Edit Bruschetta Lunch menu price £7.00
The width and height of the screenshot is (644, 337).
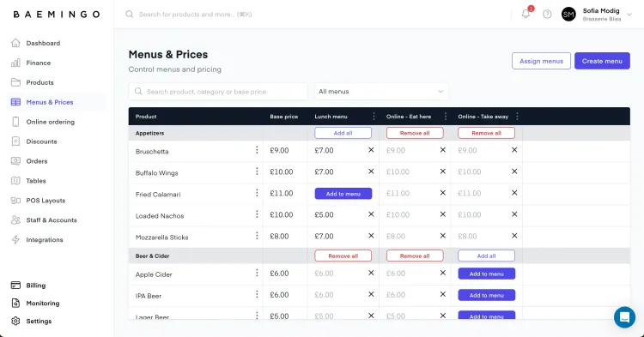[x=324, y=150]
